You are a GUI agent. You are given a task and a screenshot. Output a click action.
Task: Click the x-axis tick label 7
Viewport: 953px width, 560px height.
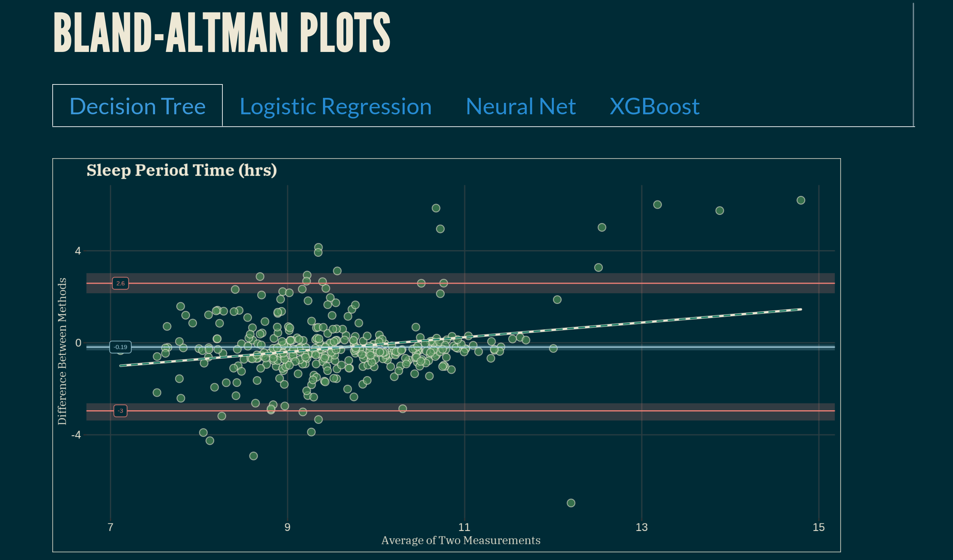[x=110, y=527]
